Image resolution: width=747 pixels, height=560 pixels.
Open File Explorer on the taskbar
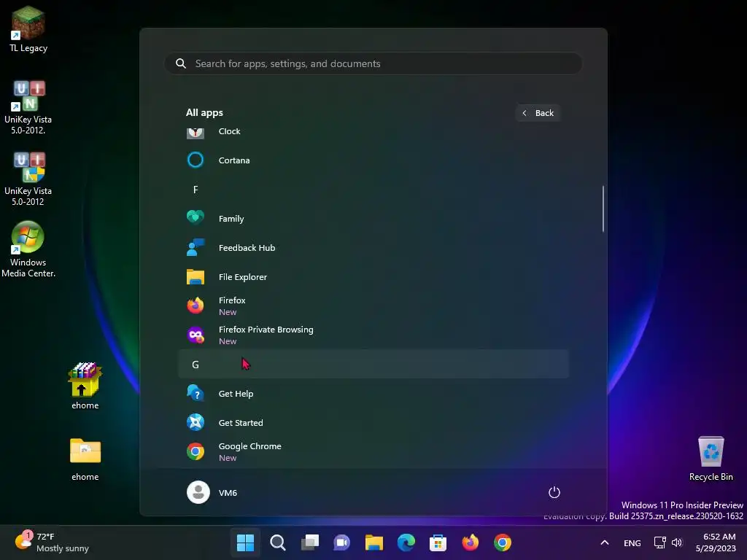click(374, 542)
